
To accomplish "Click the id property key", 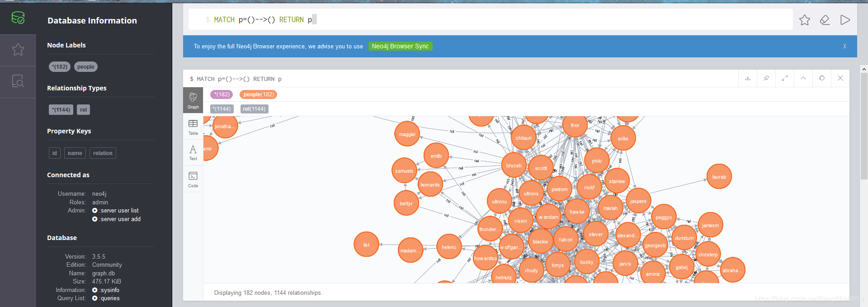I will pyautogui.click(x=55, y=153).
